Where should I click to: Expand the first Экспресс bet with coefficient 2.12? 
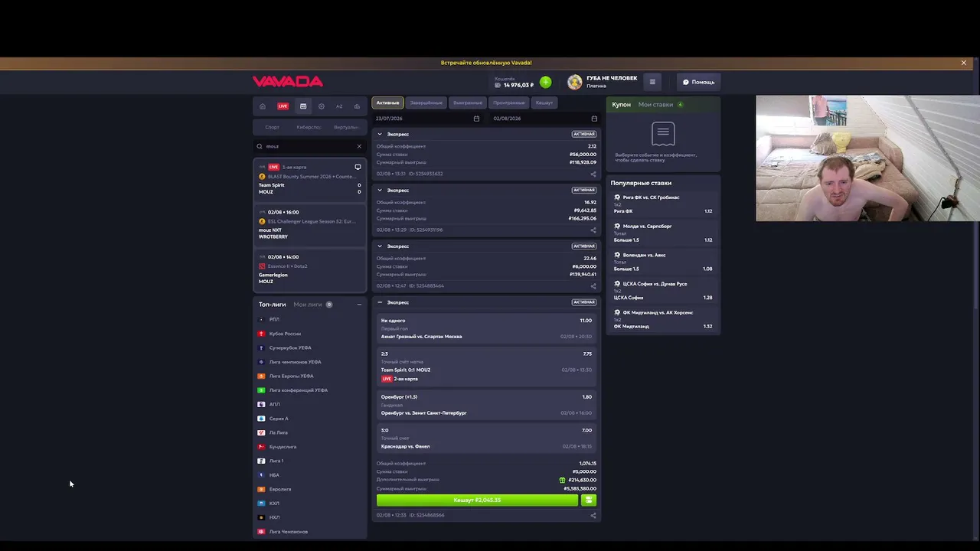pos(379,134)
